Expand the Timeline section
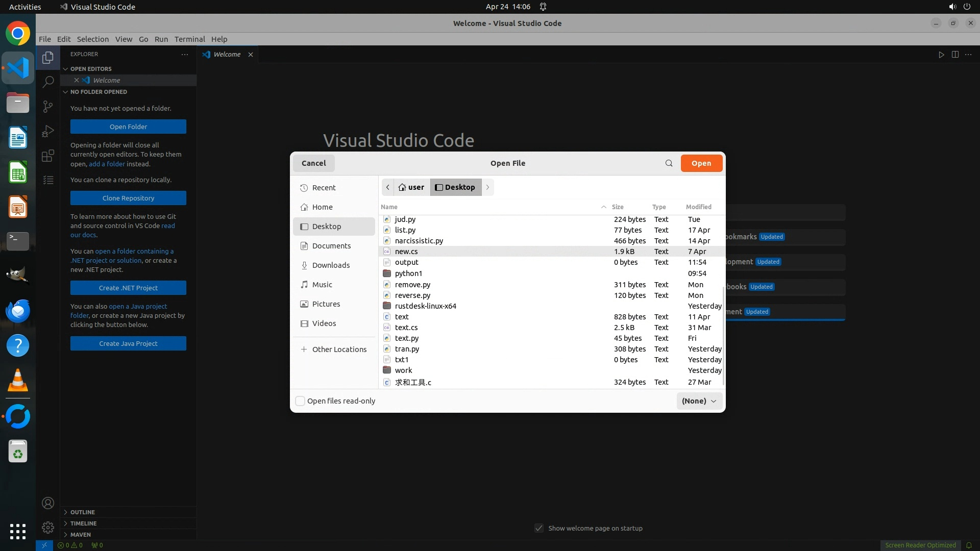Viewport: 980px width, 551px height. [83, 523]
